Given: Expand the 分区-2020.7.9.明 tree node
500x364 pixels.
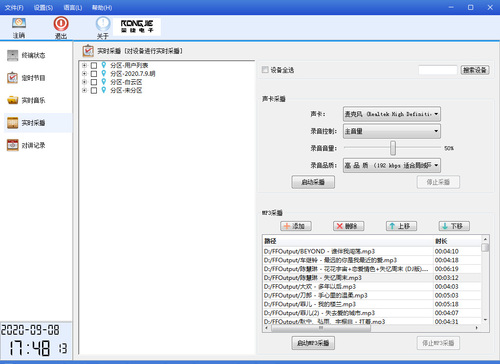Looking at the screenshot, I should pos(84,74).
